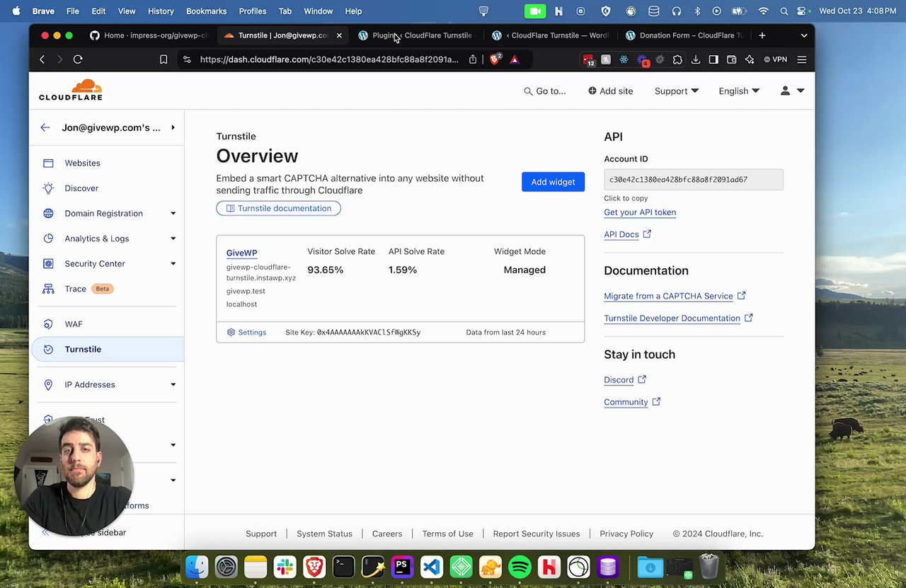
Task: Toggle the browser sidebar panel icon
Action: pos(713,59)
